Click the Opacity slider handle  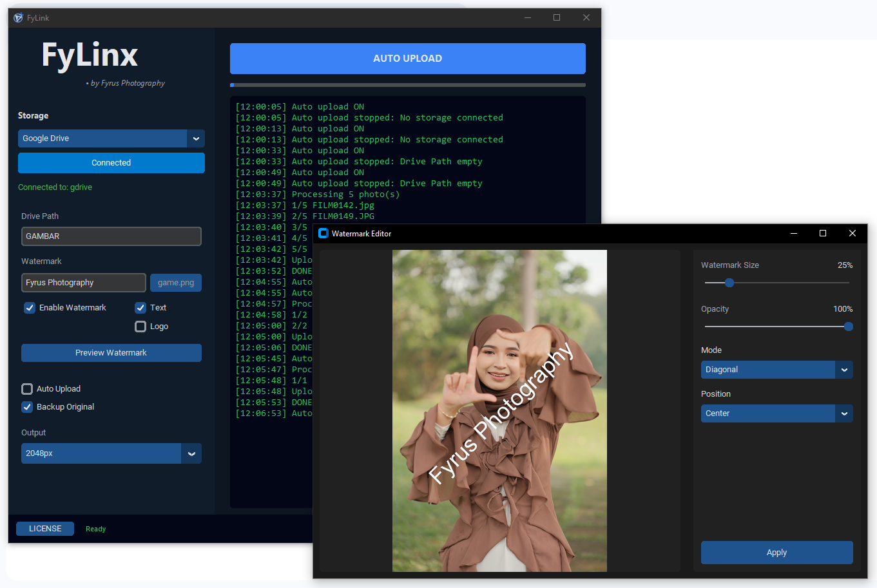(849, 327)
